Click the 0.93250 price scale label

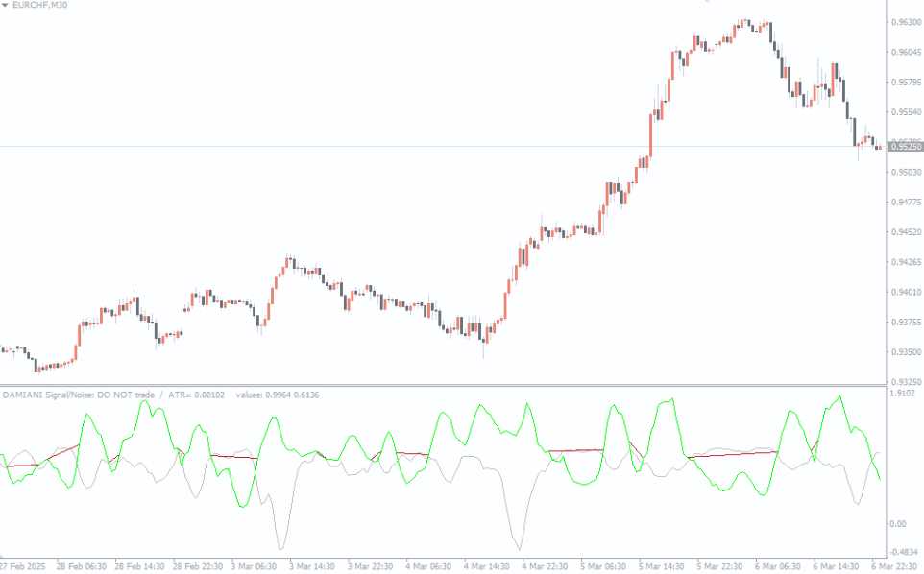pyautogui.click(x=906, y=382)
